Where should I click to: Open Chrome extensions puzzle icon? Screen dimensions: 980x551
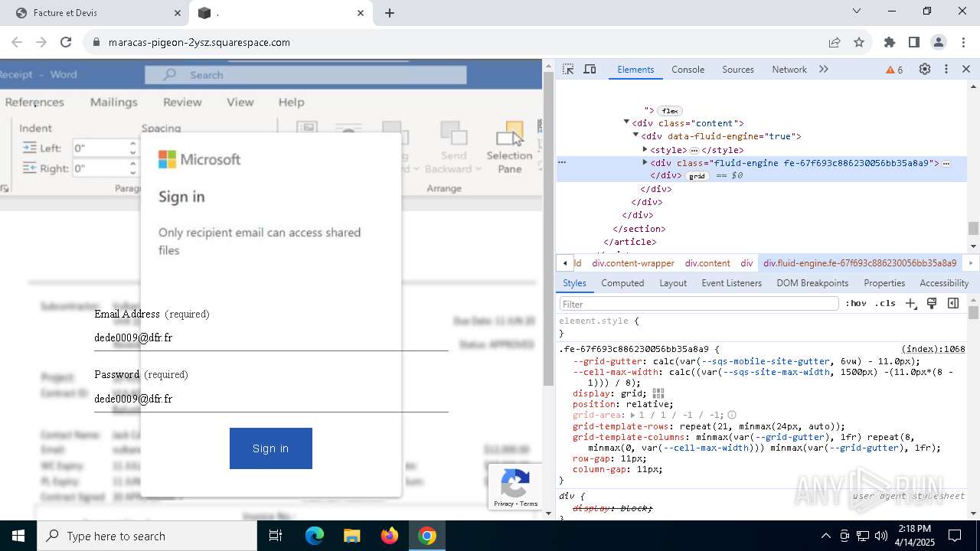(890, 42)
